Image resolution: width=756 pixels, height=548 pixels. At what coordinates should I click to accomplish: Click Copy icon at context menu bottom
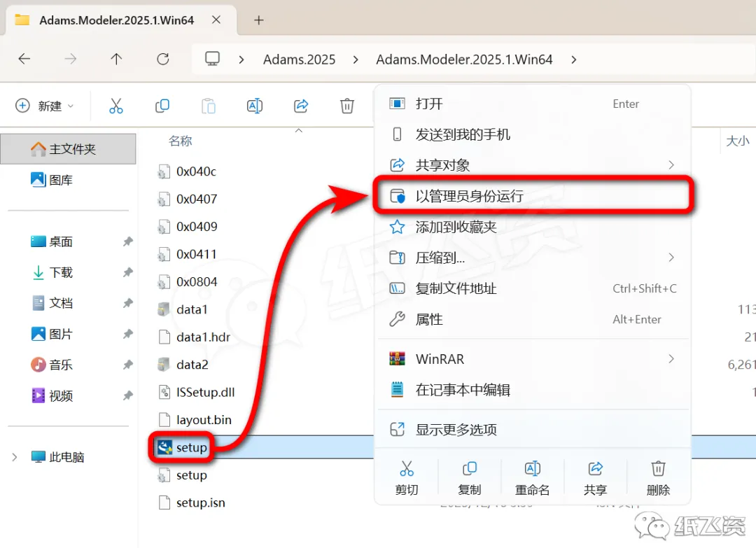click(469, 469)
